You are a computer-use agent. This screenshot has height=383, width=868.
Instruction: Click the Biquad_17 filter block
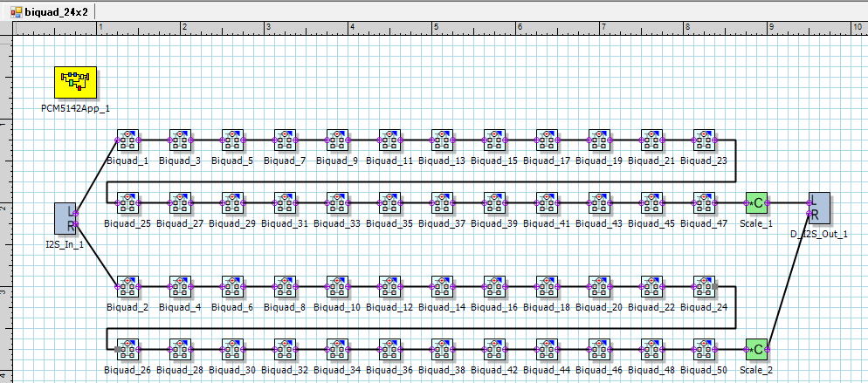pos(547,140)
